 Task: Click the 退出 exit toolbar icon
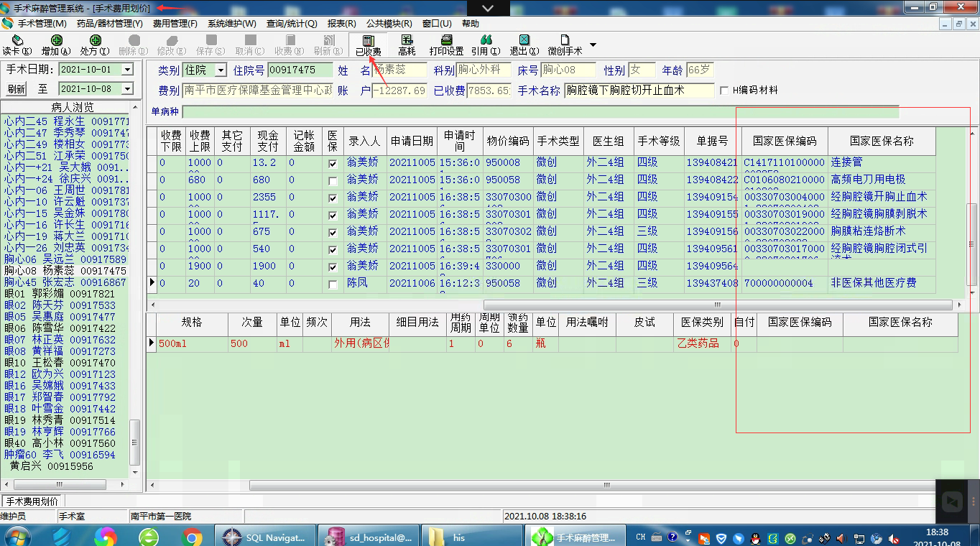(x=524, y=45)
